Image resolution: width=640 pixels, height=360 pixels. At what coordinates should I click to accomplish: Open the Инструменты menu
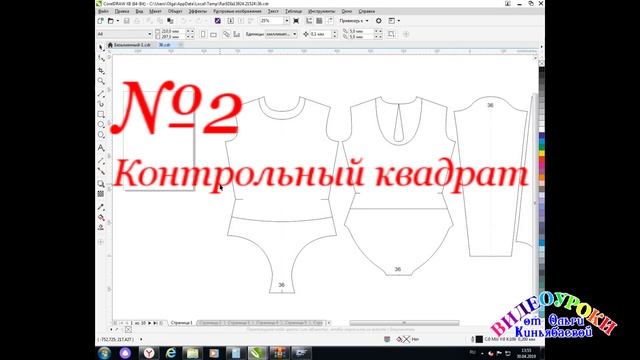click(x=322, y=11)
